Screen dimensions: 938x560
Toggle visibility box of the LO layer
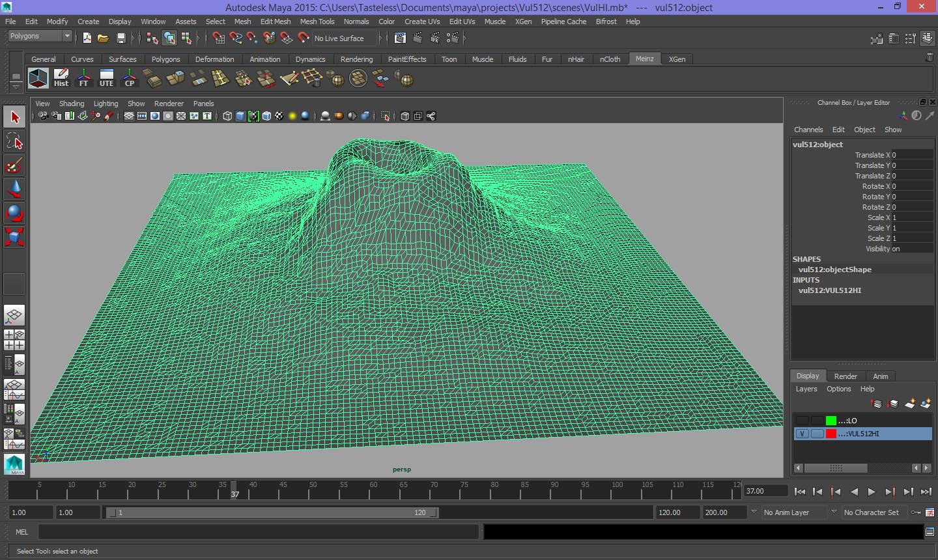[x=802, y=421]
